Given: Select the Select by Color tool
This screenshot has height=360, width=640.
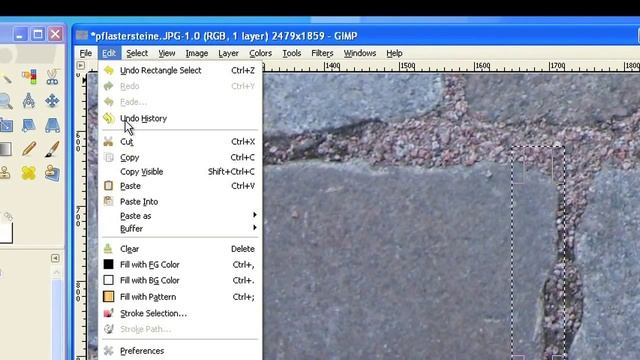Looking at the screenshot, I should tap(29, 76).
